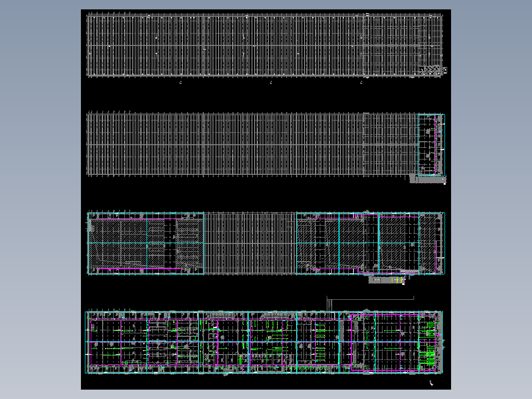Select the topmost gray grid plan drawing
Screen dimensions: 532x399
click(266, 45)
